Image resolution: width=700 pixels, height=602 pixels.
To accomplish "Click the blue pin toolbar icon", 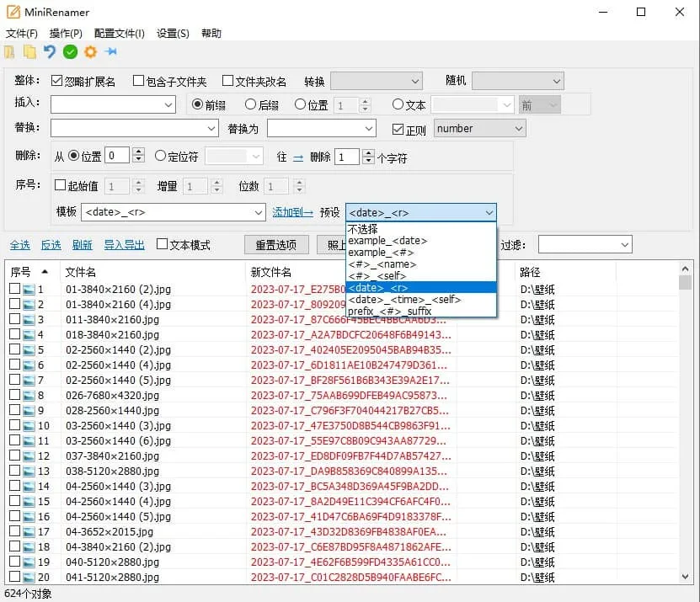I will 110,51.
